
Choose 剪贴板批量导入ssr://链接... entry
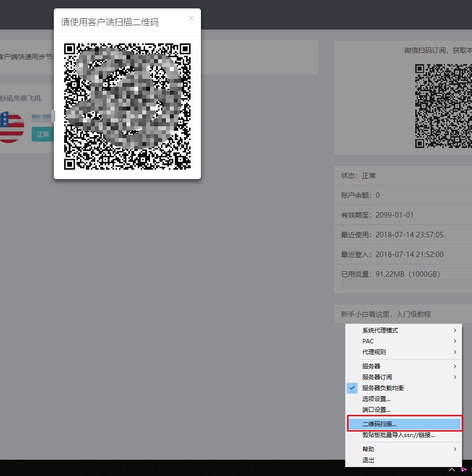tap(403, 435)
